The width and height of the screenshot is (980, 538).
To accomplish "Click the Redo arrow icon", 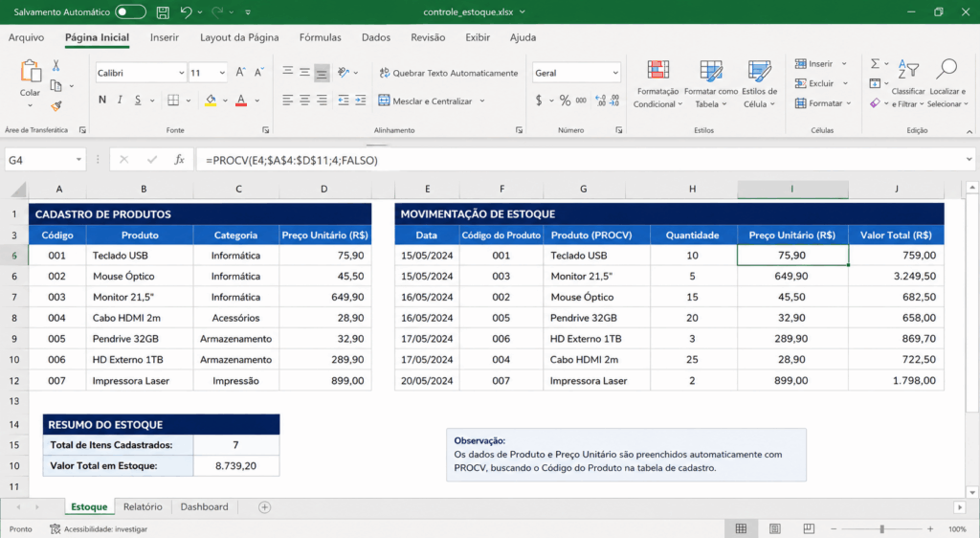I will pyautogui.click(x=217, y=11).
